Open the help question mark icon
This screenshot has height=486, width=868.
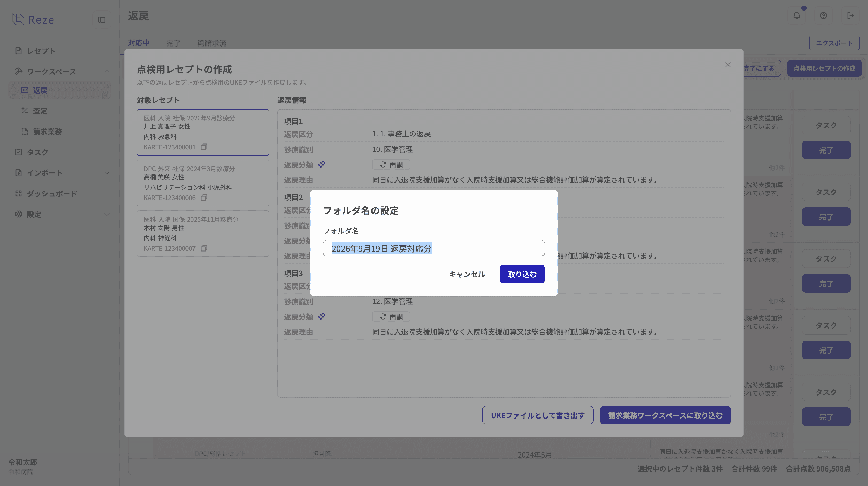pos(824,16)
